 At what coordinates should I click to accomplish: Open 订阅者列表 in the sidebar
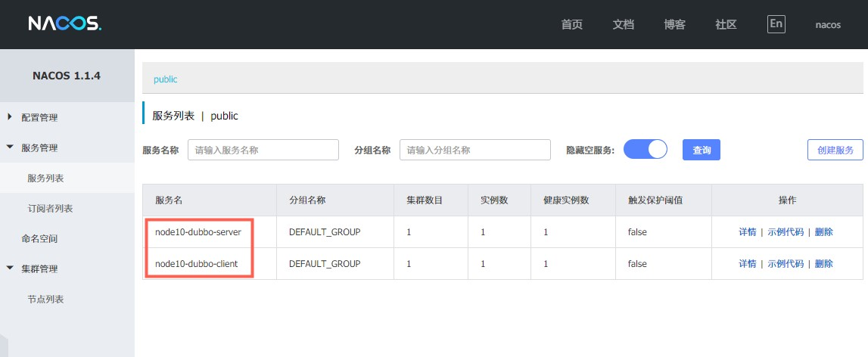tap(50, 209)
